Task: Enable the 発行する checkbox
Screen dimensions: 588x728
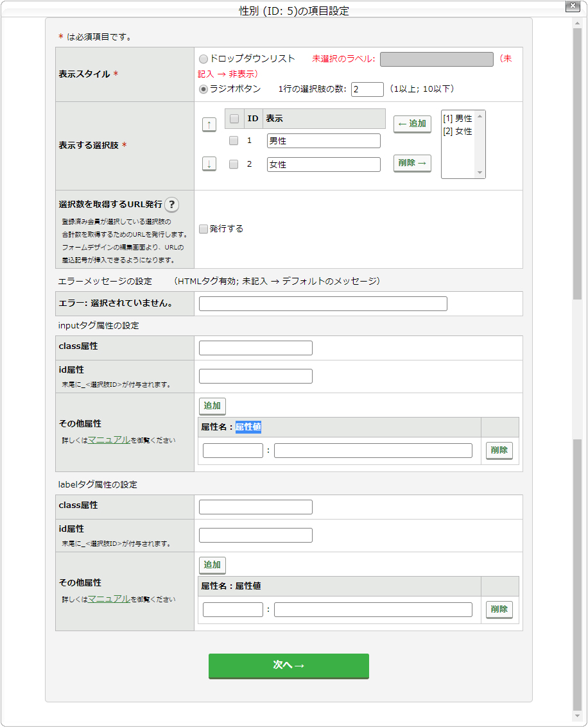Action: point(203,229)
